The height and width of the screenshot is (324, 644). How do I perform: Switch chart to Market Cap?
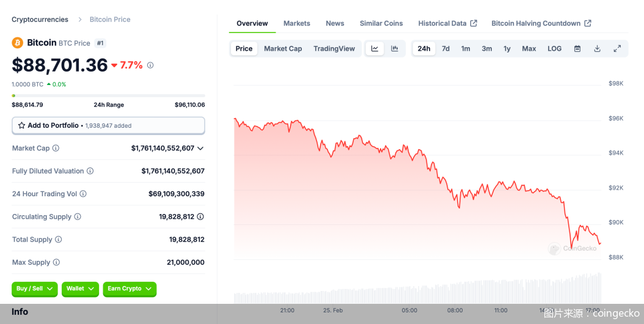tap(283, 49)
